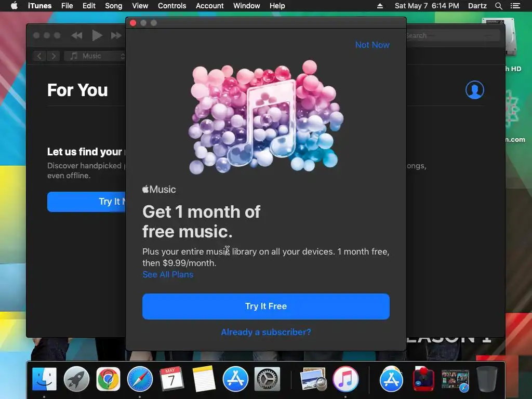Open the Trash in the Dock
Image resolution: width=532 pixels, height=399 pixels.
pyautogui.click(x=487, y=379)
